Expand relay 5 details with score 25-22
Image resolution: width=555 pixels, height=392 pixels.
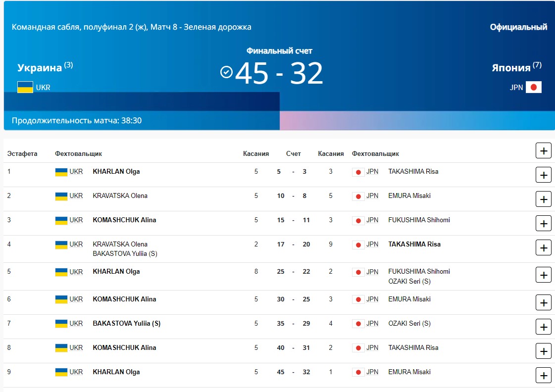tap(543, 275)
